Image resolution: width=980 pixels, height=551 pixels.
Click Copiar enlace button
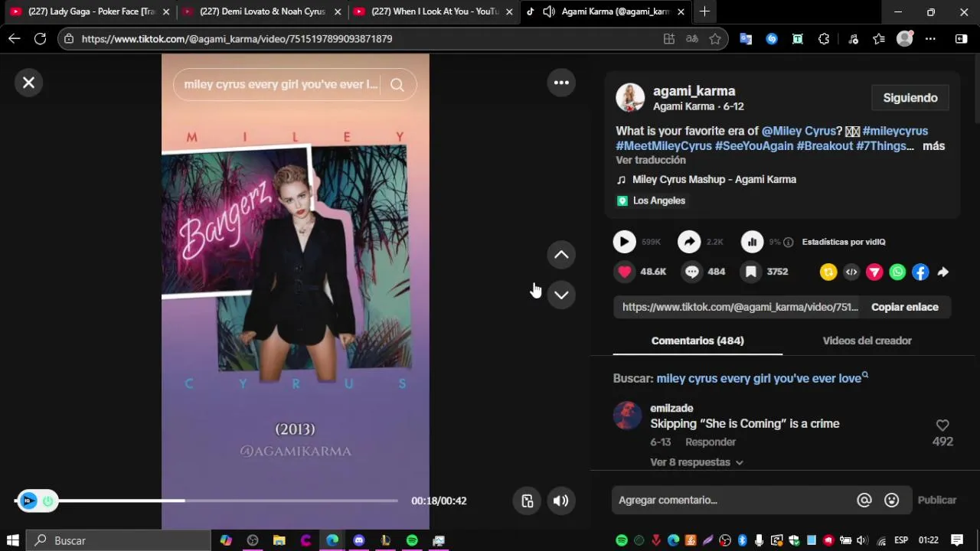904,307
